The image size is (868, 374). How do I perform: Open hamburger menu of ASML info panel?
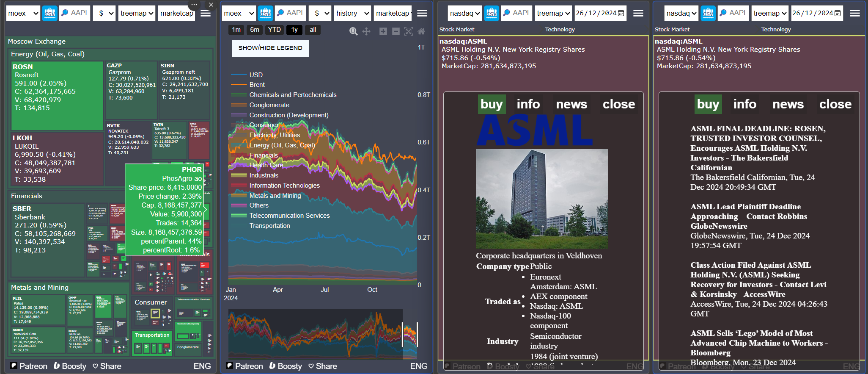point(638,13)
